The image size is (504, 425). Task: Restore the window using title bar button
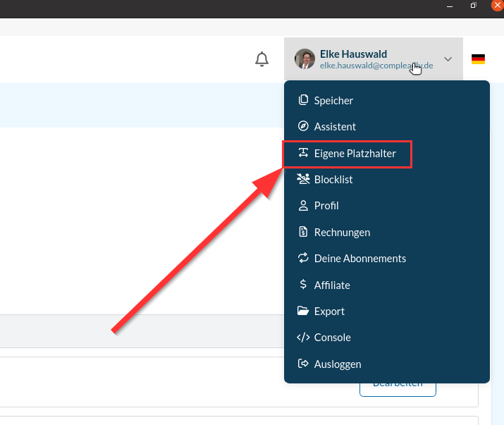click(473, 5)
